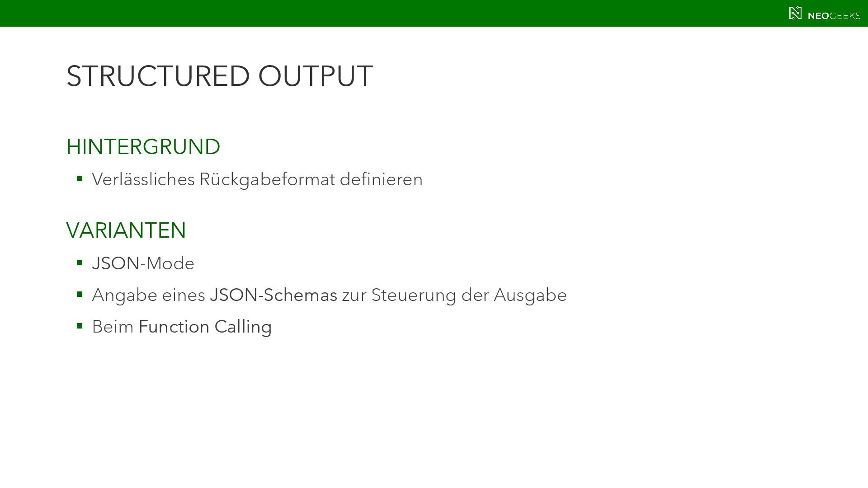Click the green header bar

pos(407,13)
